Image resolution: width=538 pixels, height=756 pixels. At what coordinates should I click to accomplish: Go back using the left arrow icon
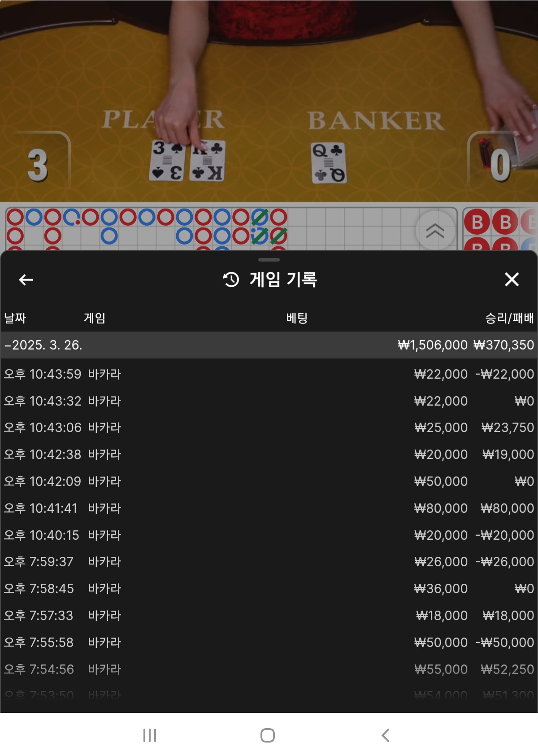[x=26, y=280]
